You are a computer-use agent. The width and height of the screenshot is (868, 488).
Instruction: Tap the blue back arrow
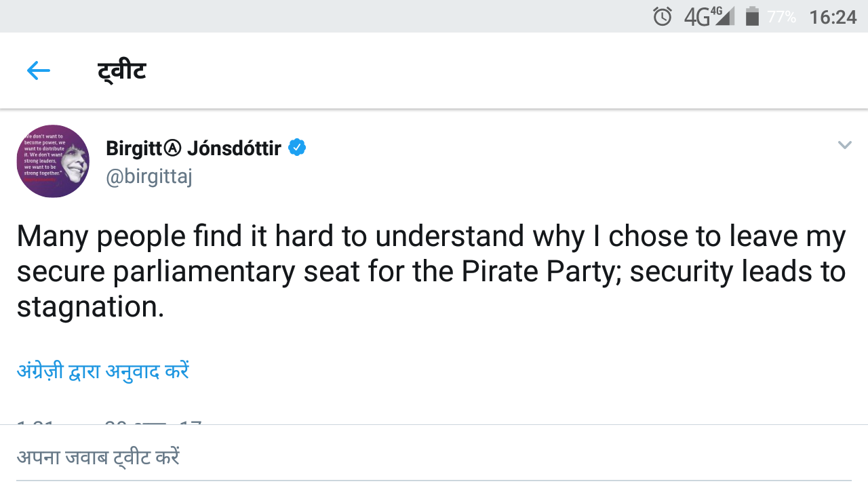pos(39,70)
